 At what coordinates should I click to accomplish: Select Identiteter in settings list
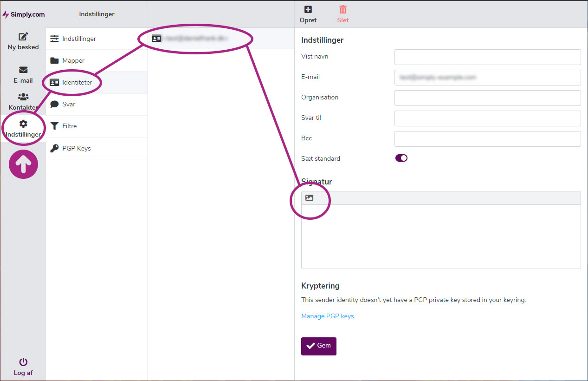click(x=77, y=82)
